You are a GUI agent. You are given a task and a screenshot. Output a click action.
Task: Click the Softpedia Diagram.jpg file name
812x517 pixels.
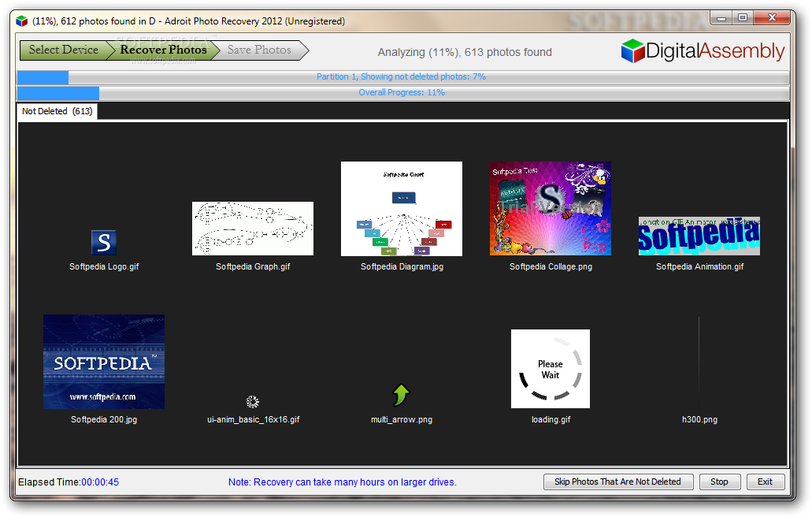[402, 267]
